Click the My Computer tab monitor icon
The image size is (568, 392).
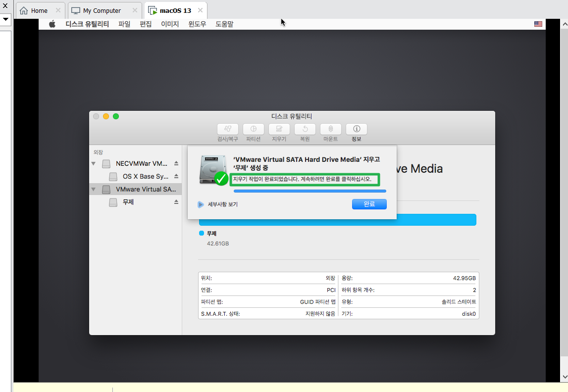pyautogui.click(x=75, y=10)
